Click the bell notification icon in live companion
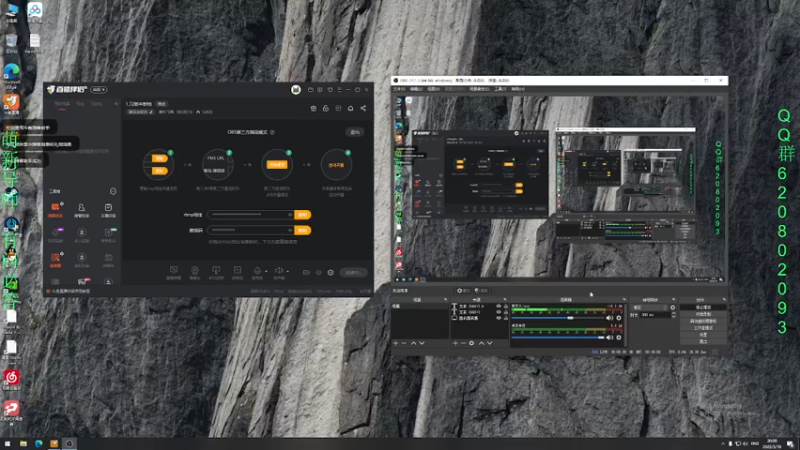The height and width of the screenshot is (450, 800). pyautogui.click(x=351, y=108)
